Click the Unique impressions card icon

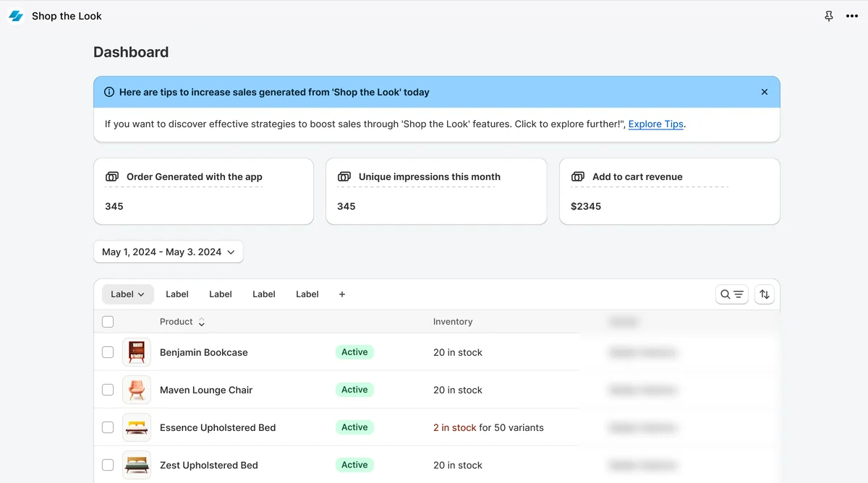[344, 176]
